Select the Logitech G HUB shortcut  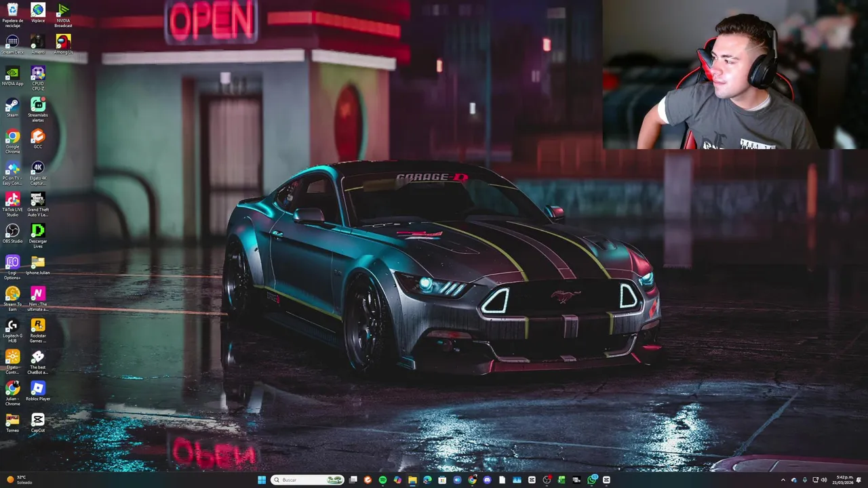tap(12, 330)
